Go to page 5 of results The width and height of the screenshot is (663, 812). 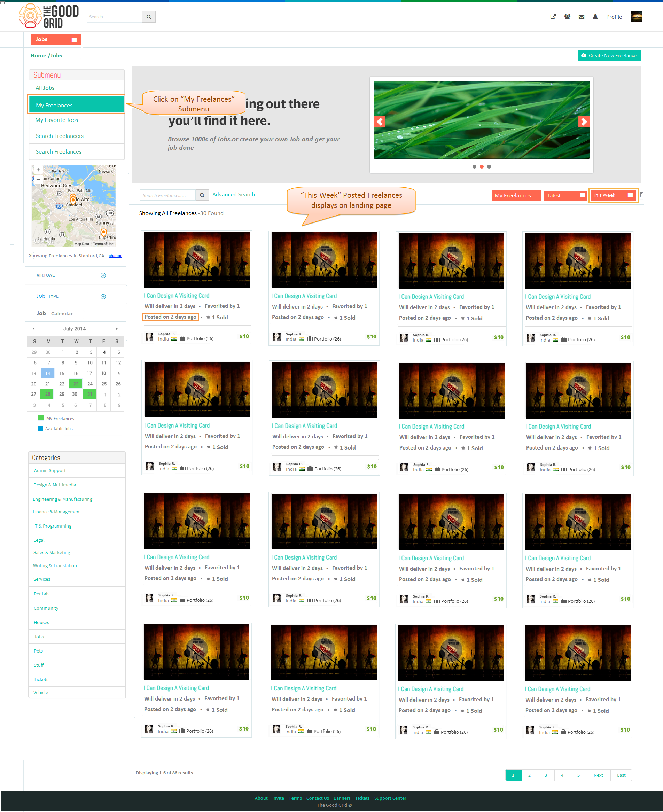click(578, 775)
